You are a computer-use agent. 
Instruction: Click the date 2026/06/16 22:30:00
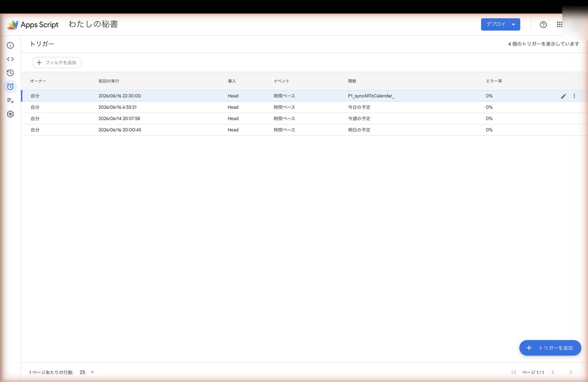point(120,96)
